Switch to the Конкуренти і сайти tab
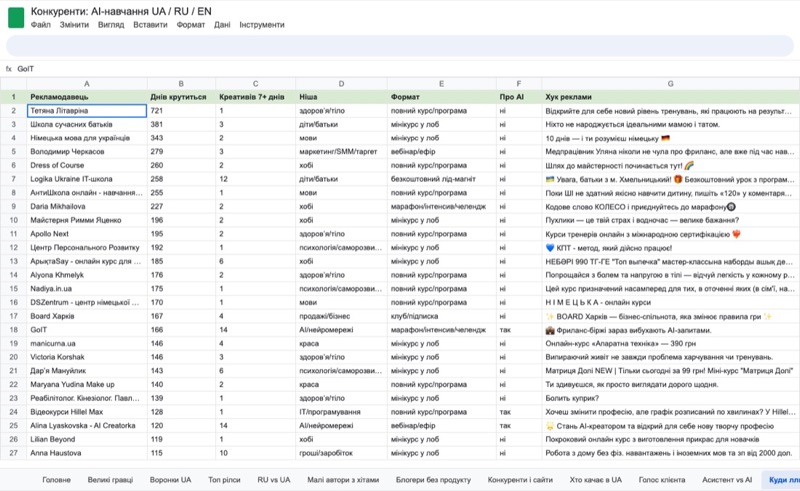The width and height of the screenshot is (800, 491). (x=520, y=480)
